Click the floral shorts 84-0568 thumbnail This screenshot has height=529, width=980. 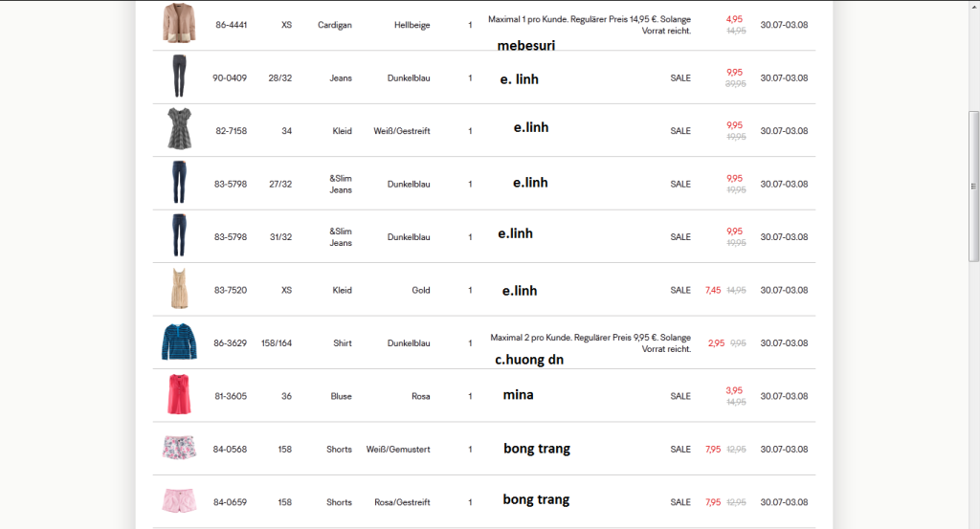179,448
